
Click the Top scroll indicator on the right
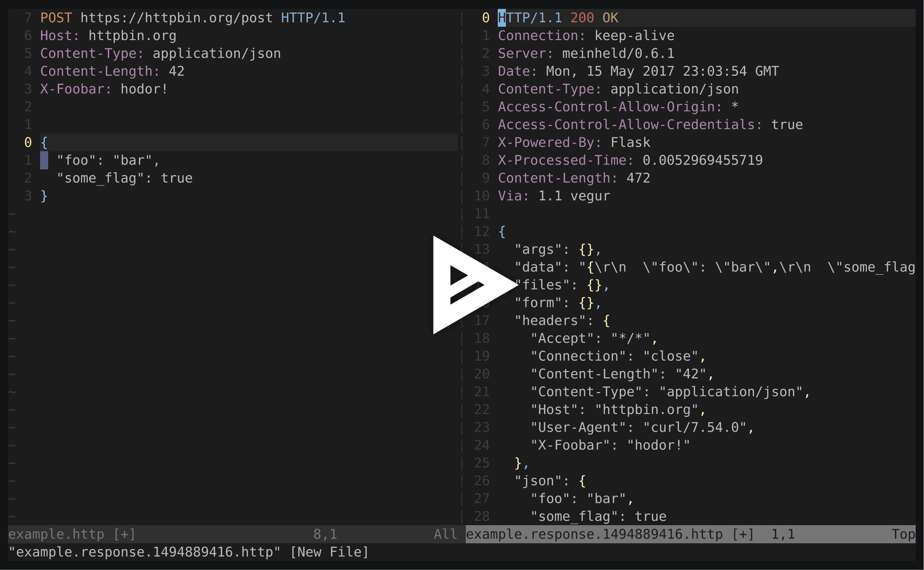pyautogui.click(x=903, y=534)
